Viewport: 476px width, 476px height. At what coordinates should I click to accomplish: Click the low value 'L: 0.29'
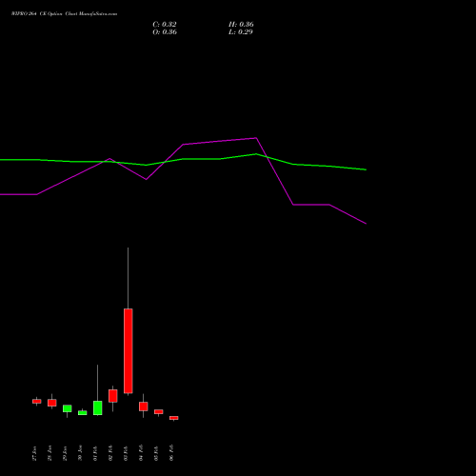point(241,32)
